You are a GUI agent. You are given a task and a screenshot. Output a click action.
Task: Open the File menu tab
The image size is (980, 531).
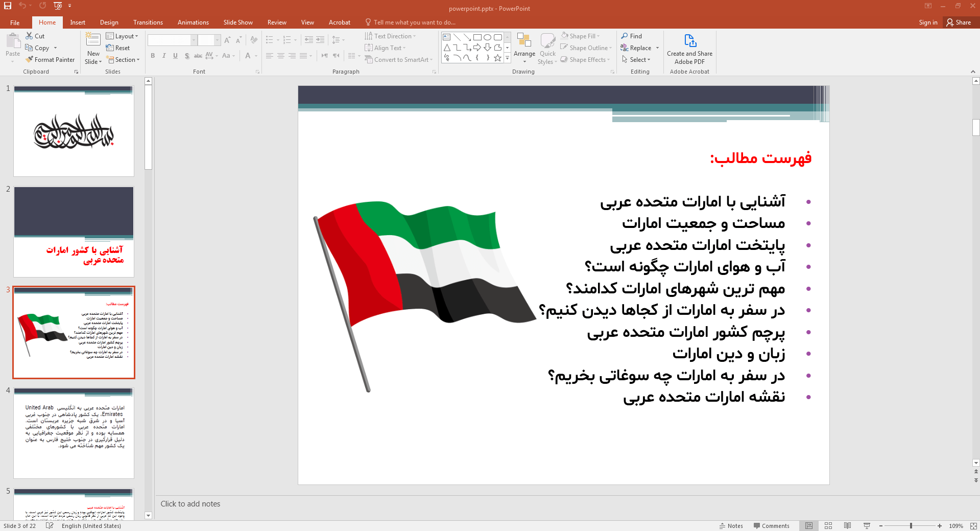(x=15, y=22)
